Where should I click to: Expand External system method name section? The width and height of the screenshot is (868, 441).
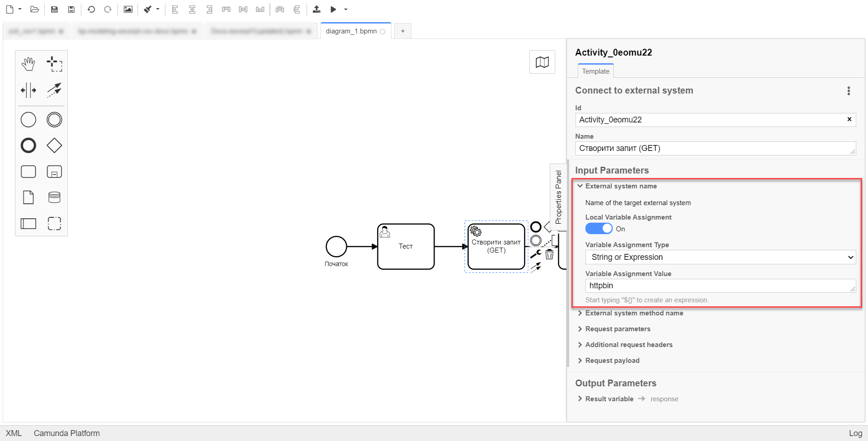pos(630,313)
